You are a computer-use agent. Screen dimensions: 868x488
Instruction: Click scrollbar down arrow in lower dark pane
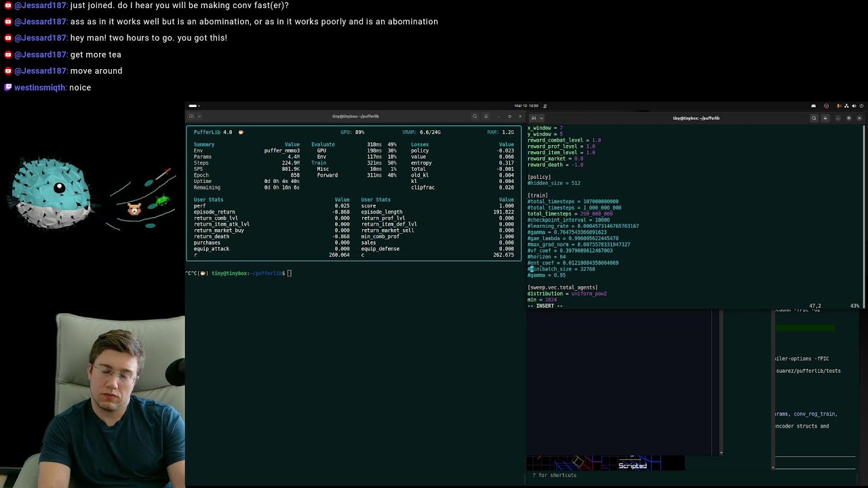[721, 453]
